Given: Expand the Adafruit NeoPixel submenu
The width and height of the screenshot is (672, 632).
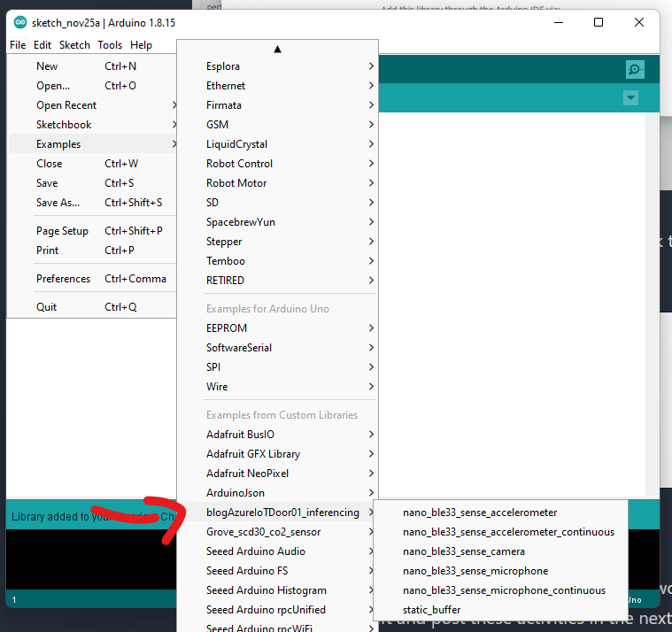Looking at the screenshot, I should [x=278, y=474].
